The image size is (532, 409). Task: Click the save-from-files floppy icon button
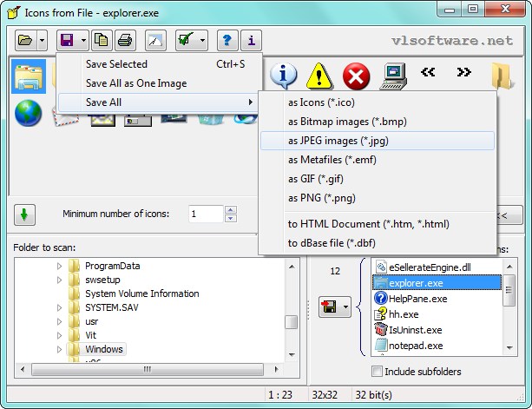click(329, 307)
